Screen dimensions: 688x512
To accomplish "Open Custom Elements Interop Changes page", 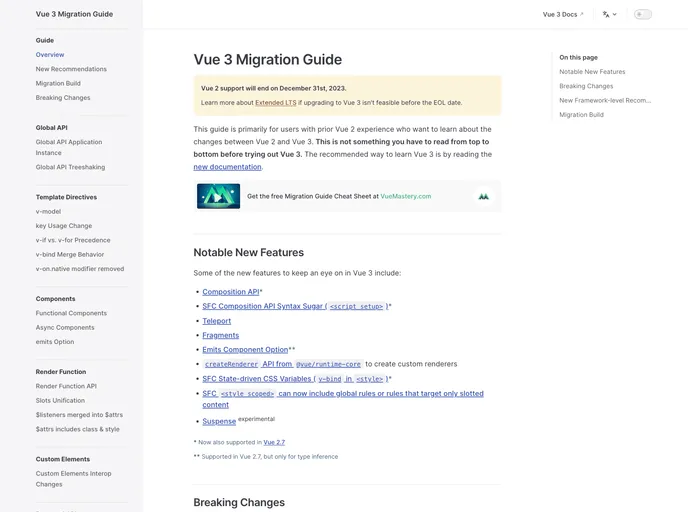I will pos(73,479).
